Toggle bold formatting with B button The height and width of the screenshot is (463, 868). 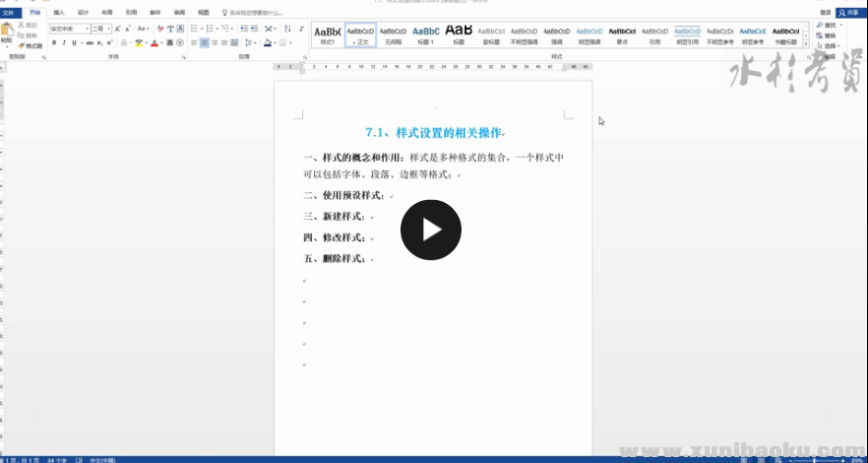54,43
